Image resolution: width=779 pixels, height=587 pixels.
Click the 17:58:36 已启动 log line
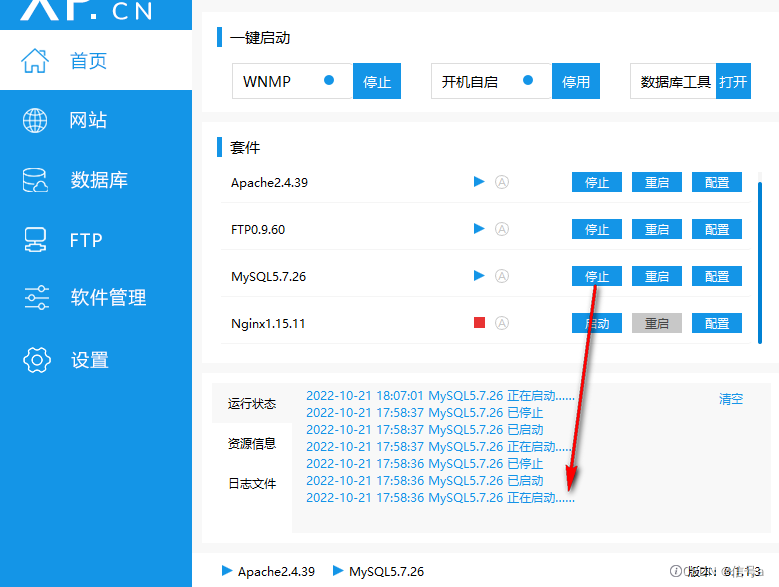point(424,481)
